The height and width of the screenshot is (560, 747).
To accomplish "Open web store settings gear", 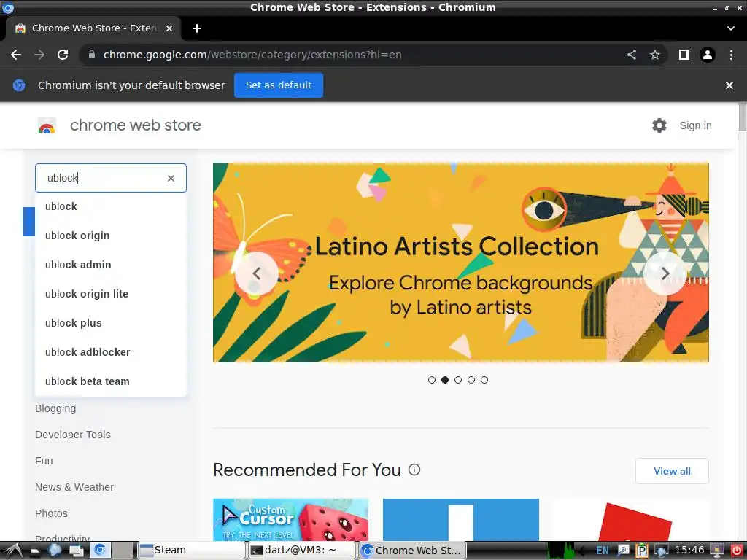I will click(x=659, y=125).
